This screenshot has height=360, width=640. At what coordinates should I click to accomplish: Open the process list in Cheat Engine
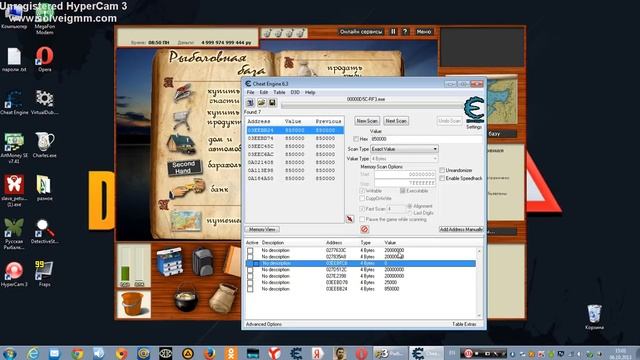(x=250, y=102)
